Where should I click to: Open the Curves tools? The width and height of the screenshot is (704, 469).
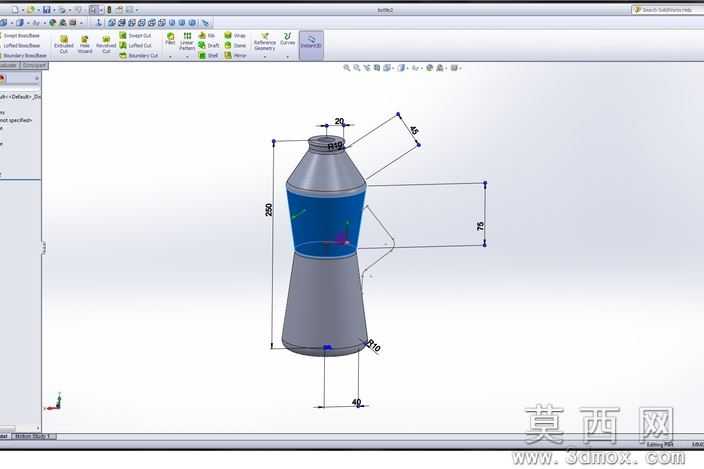click(287, 39)
